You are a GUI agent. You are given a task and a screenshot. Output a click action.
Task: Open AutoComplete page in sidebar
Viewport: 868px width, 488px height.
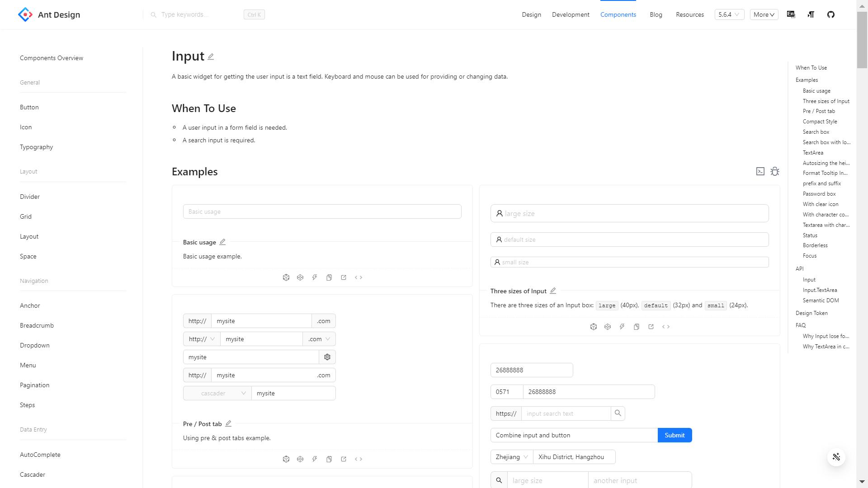coord(40,455)
